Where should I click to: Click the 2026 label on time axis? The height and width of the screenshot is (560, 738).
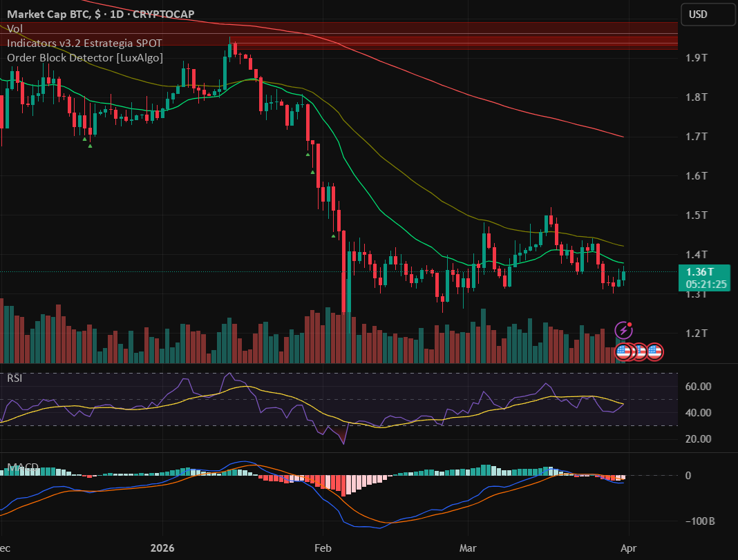(162, 548)
